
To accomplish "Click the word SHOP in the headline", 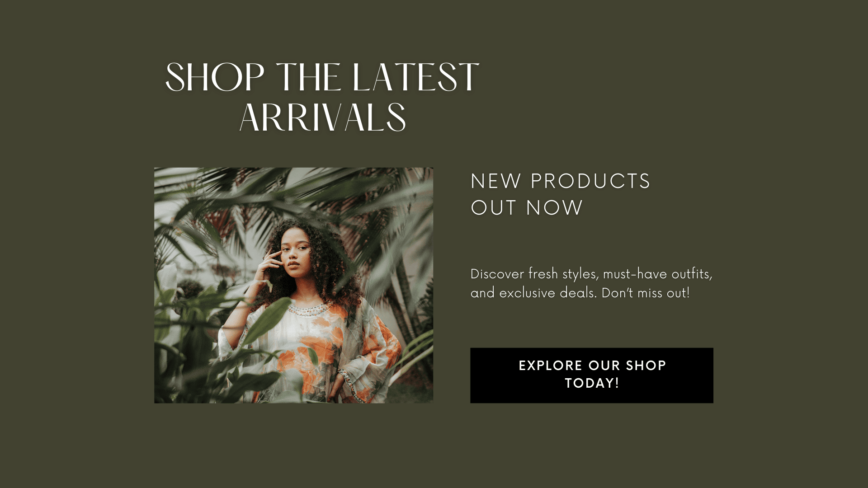I will point(215,77).
